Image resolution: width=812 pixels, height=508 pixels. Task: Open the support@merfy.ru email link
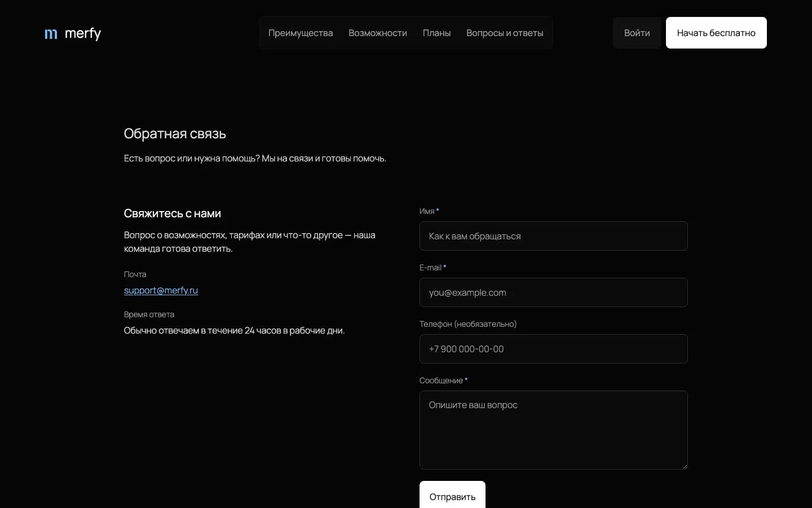161,290
